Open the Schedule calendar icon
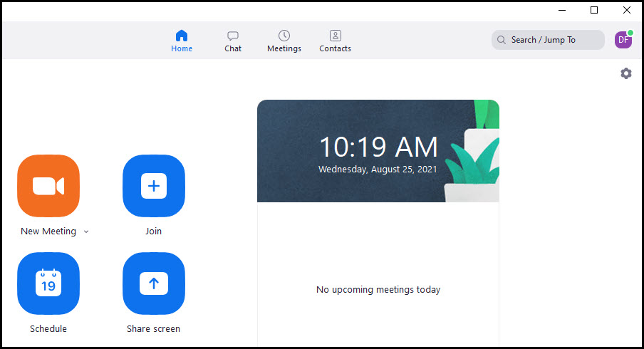The height and width of the screenshot is (349, 644). point(48,283)
